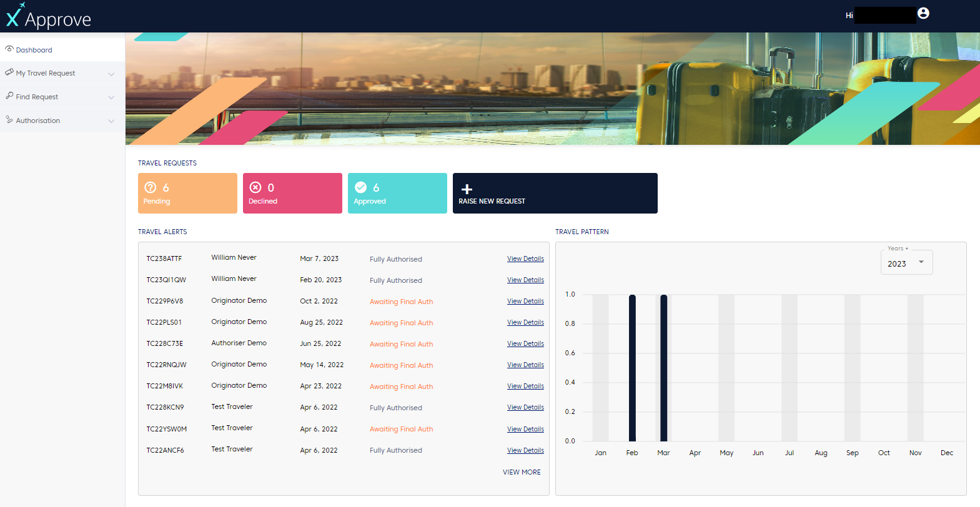
Task: Click the Approve airplane logo
Action: coord(15,15)
